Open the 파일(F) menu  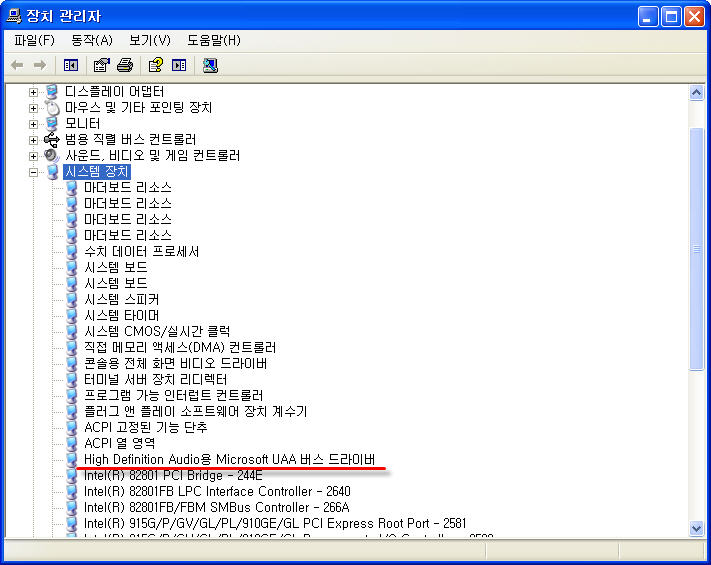[x=34, y=40]
